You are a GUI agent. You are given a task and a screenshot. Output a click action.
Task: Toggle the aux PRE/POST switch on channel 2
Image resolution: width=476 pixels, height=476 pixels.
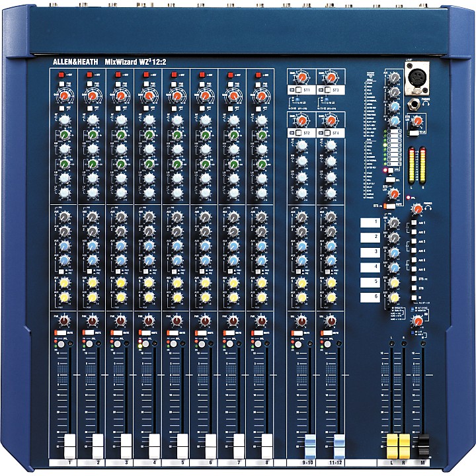coord(89,272)
